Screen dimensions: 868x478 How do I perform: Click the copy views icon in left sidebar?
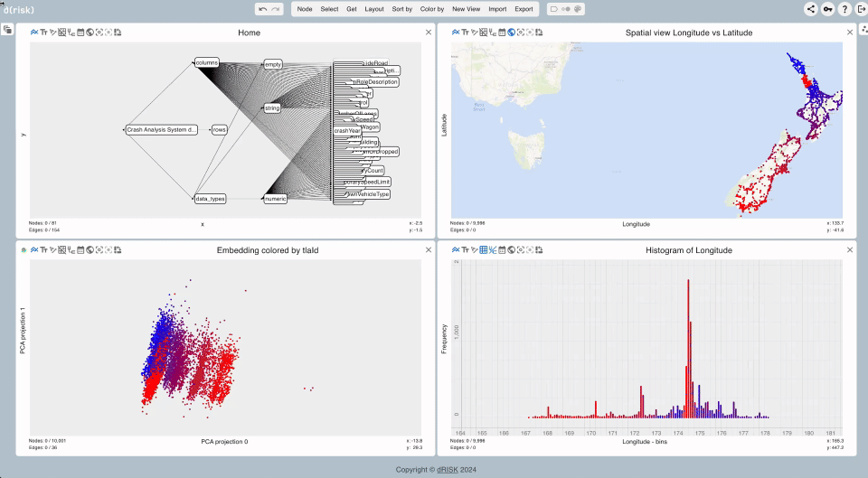(7, 30)
